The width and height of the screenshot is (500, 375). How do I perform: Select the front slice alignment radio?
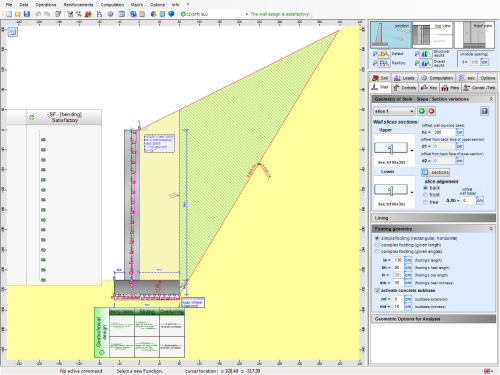coord(425,195)
